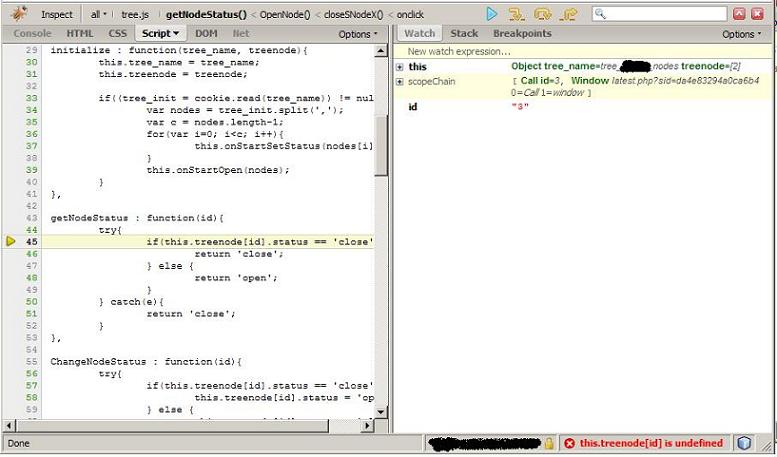Switch to the Breakpoints tab
777x457 pixels.
pos(522,34)
